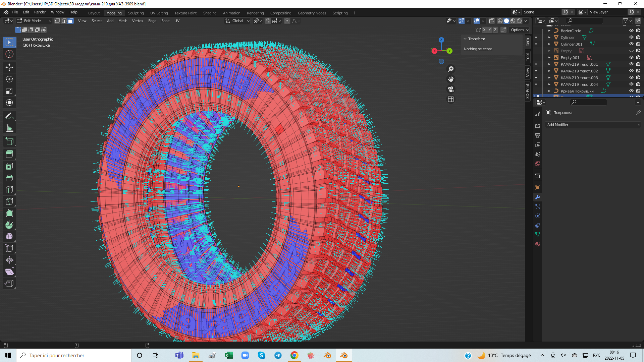Switch to face select mode

coord(71,21)
